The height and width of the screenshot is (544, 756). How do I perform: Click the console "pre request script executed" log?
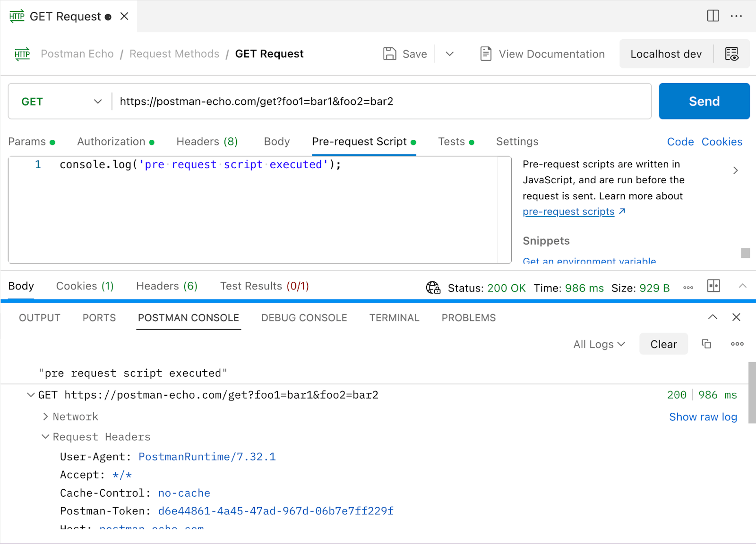pos(133,373)
